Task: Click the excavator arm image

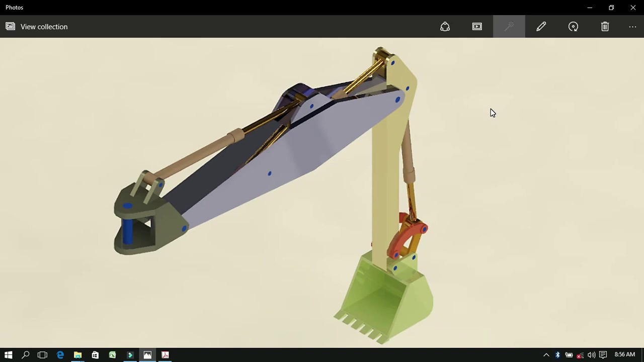Action: pyautogui.click(x=274, y=196)
